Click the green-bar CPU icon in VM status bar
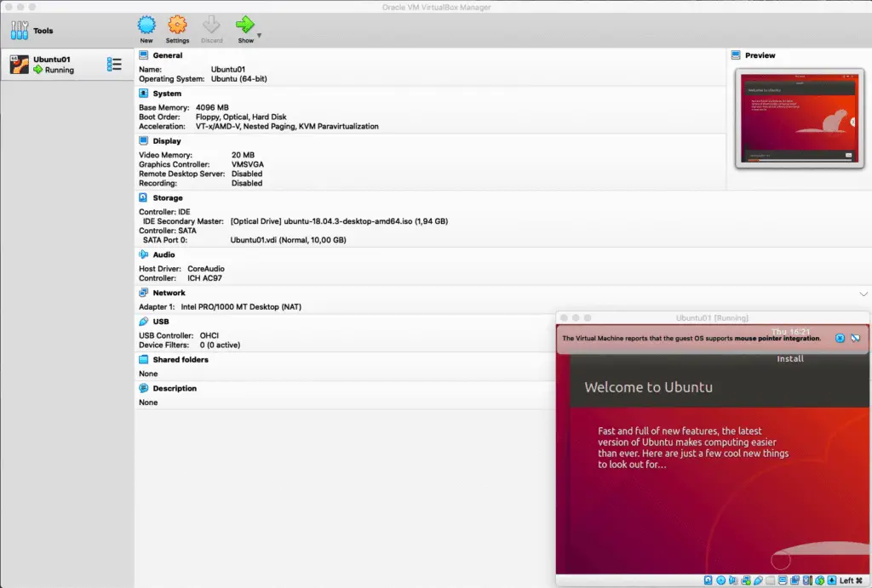The height and width of the screenshot is (588, 872). tap(807, 580)
